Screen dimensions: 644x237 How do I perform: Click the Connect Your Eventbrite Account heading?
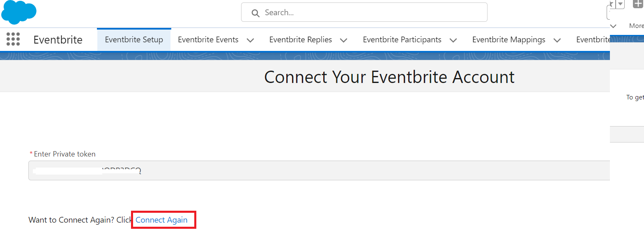389,77
